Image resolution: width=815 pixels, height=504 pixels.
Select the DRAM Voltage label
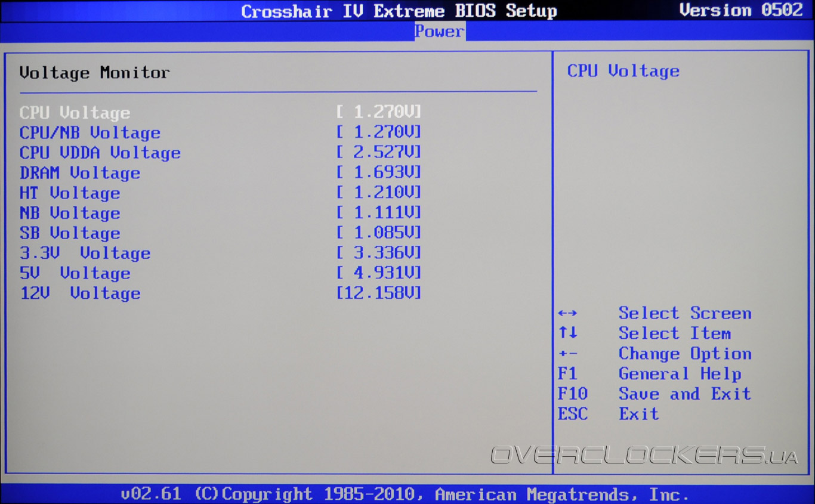point(80,173)
